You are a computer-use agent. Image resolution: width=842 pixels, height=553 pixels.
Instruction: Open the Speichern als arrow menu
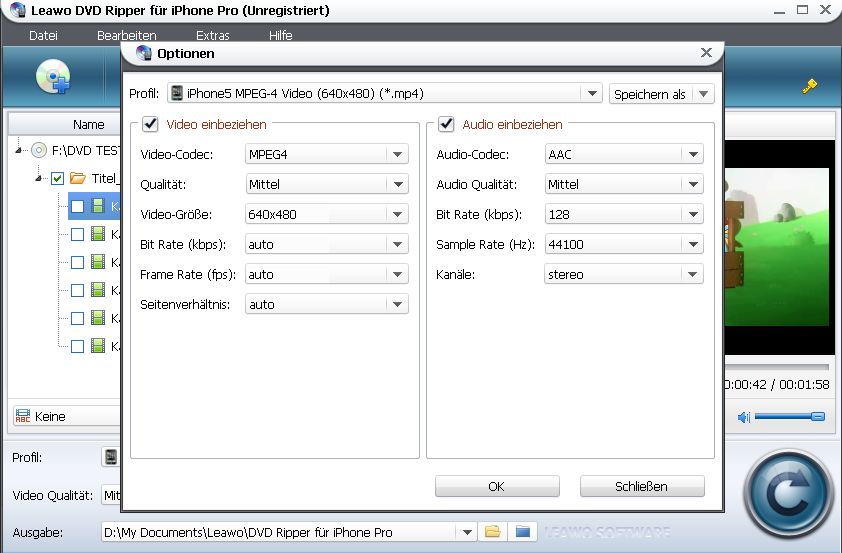point(703,94)
